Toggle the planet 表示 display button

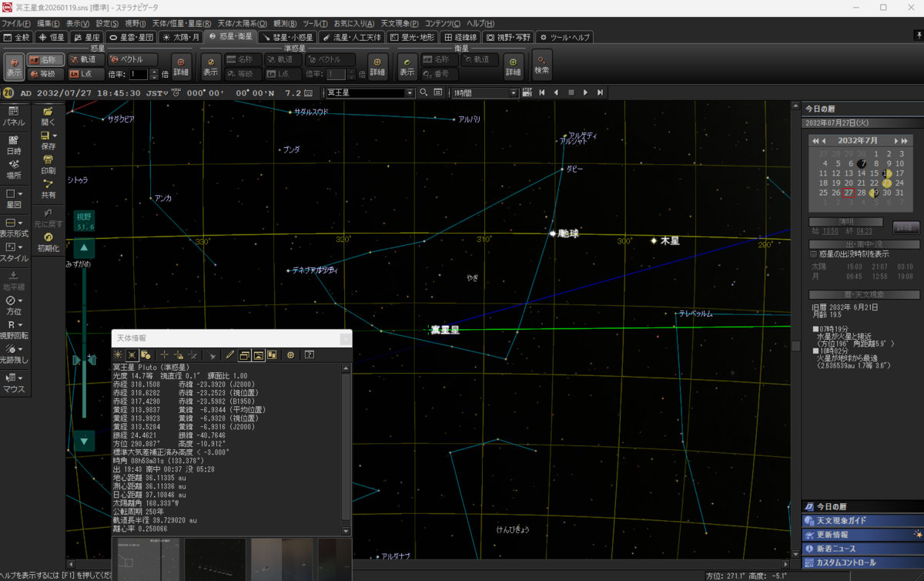tap(15, 66)
